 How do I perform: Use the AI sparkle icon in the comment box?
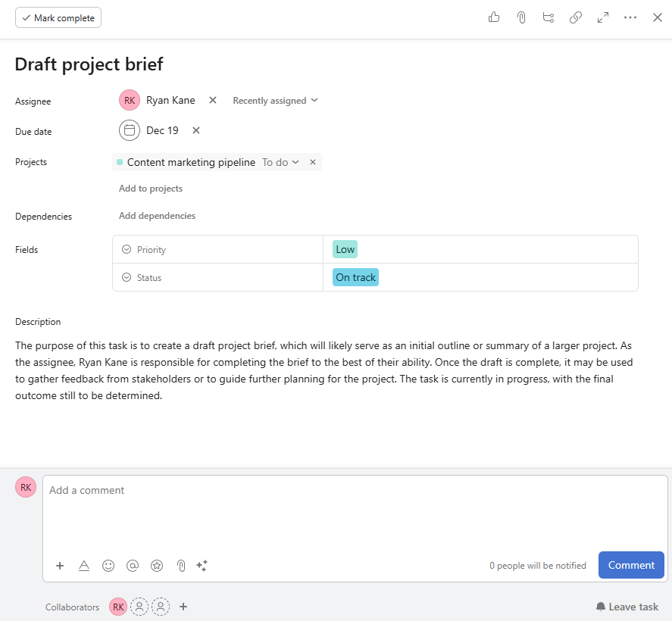pos(202,565)
